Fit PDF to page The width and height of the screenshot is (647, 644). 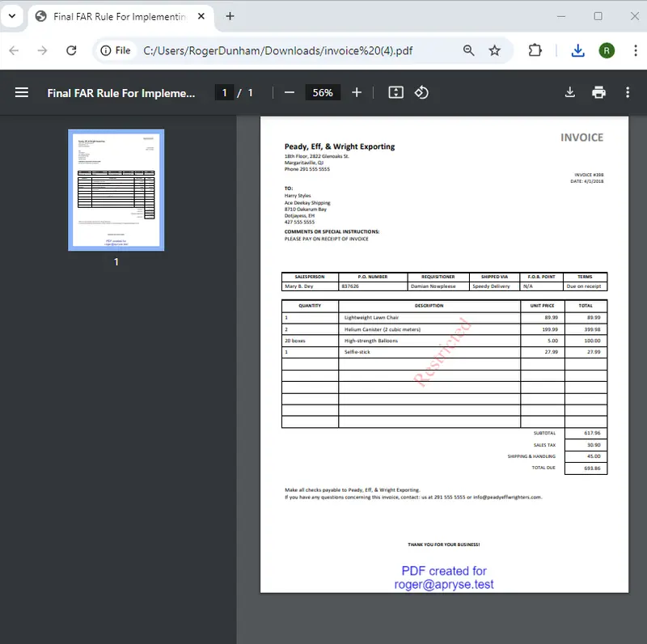(395, 92)
